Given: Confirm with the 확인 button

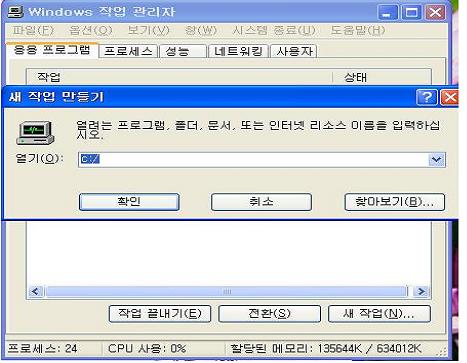Looking at the screenshot, I should click(x=129, y=202).
